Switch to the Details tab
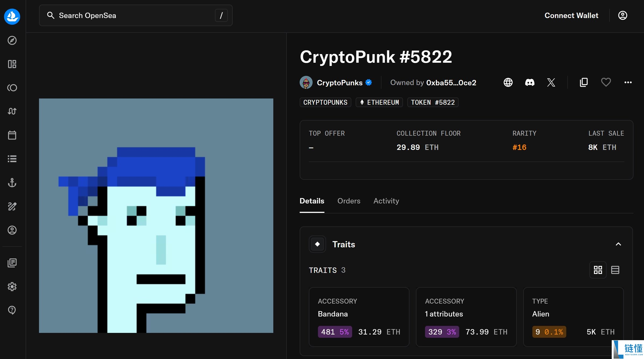 (312, 201)
